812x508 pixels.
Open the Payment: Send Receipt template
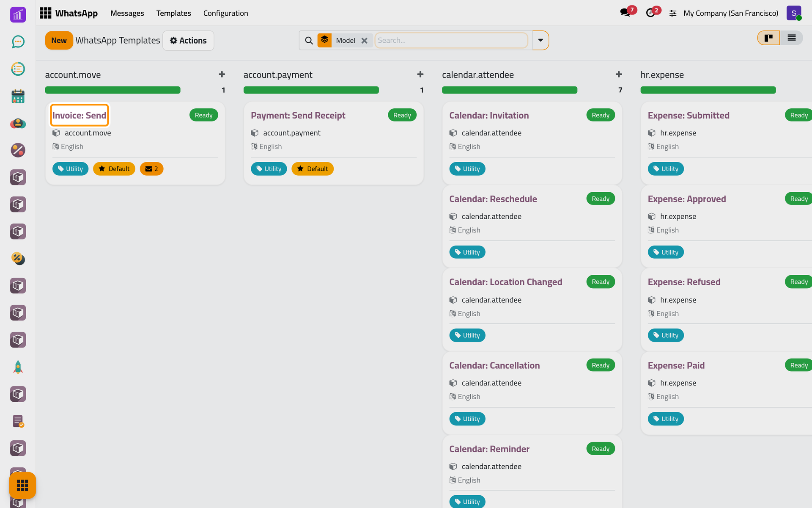(x=298, y=115)
